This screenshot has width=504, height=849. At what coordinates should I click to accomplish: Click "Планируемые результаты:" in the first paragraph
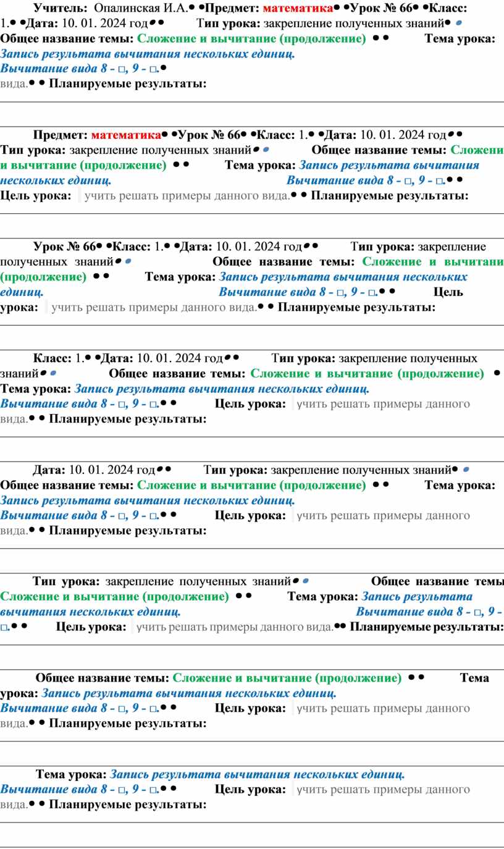pos(127,84)
